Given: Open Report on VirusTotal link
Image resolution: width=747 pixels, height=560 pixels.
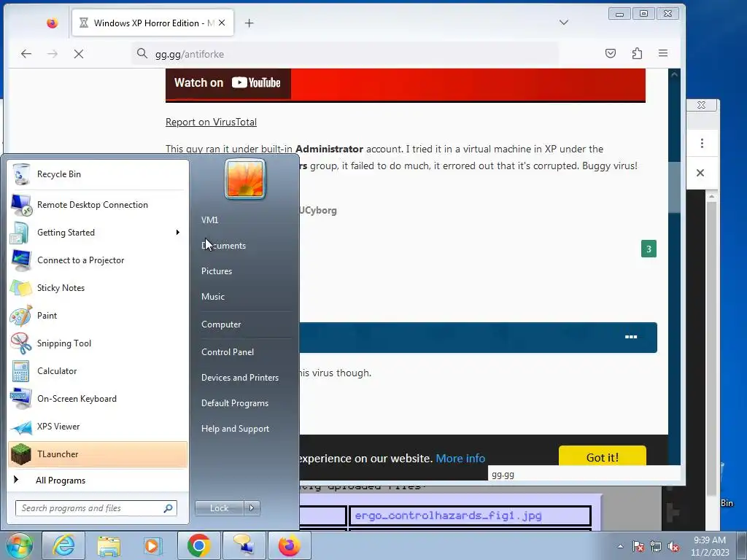Looking at the screenshot, I should (x=211, y=122).
